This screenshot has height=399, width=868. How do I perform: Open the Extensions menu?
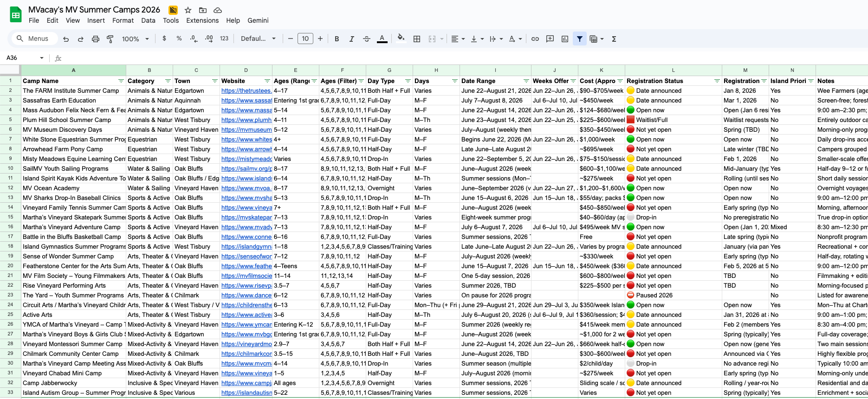coord(202,20)
